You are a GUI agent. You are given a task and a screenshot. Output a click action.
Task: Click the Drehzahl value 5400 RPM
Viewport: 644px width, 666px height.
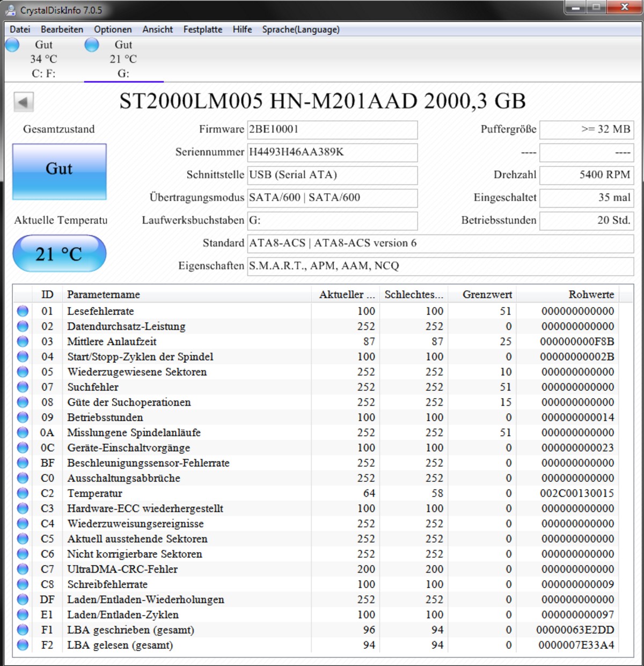(x=587, y=175)
